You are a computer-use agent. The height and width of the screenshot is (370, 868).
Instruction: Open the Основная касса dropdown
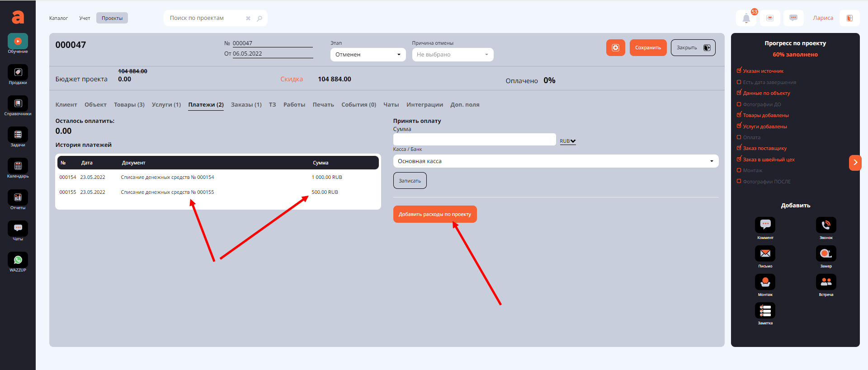[555, 161]
